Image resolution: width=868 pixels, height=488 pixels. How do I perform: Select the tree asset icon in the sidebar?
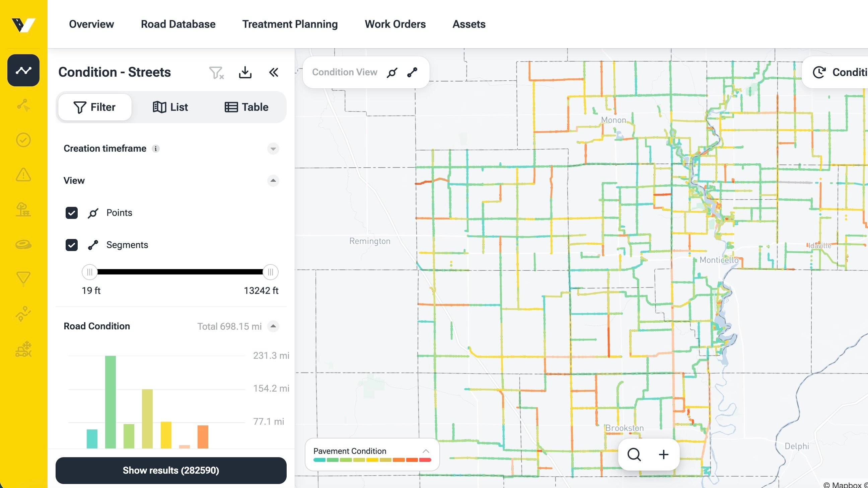pos(23,210)
